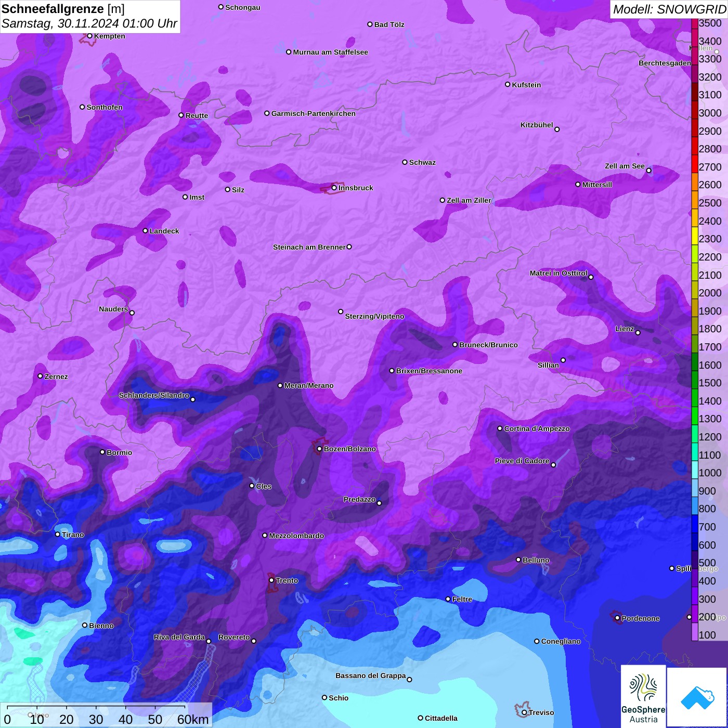Click the Silz label
The height and width of the screenshot is (728, 728).
coord(238,190)
